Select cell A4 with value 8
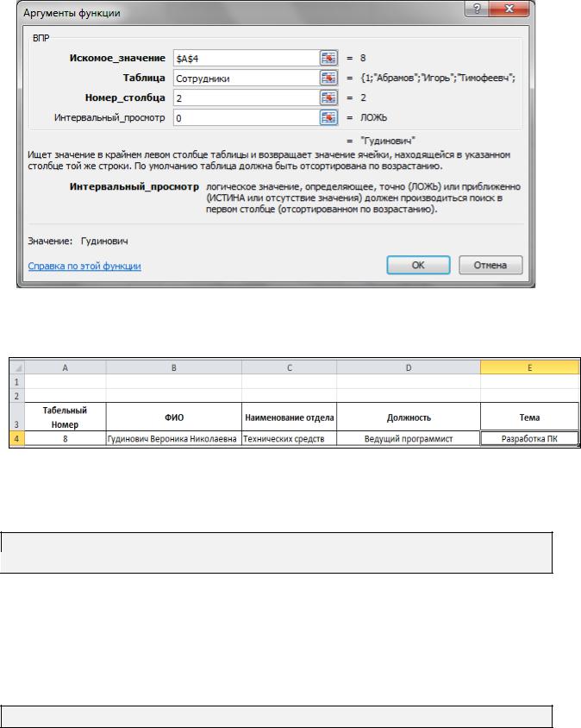 coord(65,439)
